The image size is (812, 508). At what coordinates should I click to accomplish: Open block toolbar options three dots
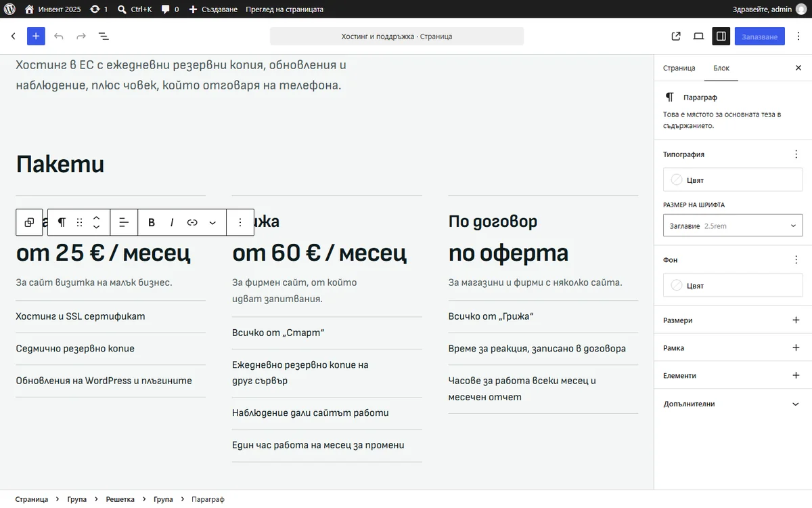240,222
